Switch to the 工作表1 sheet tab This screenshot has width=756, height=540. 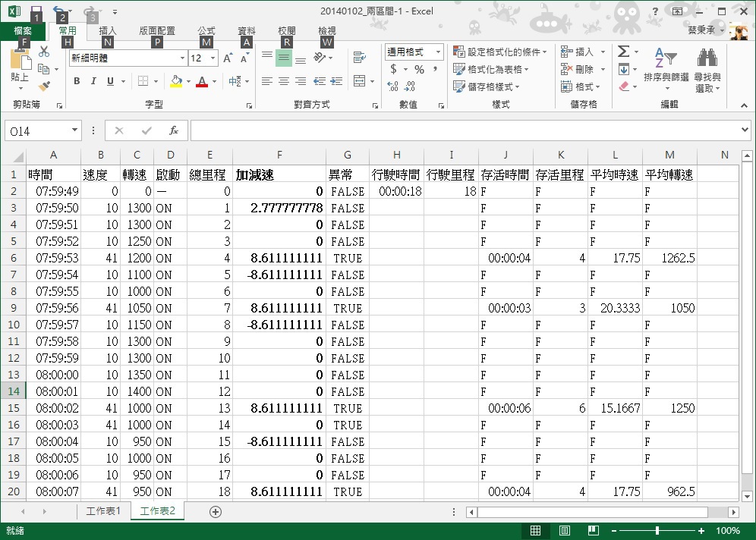tap(103, 511)
